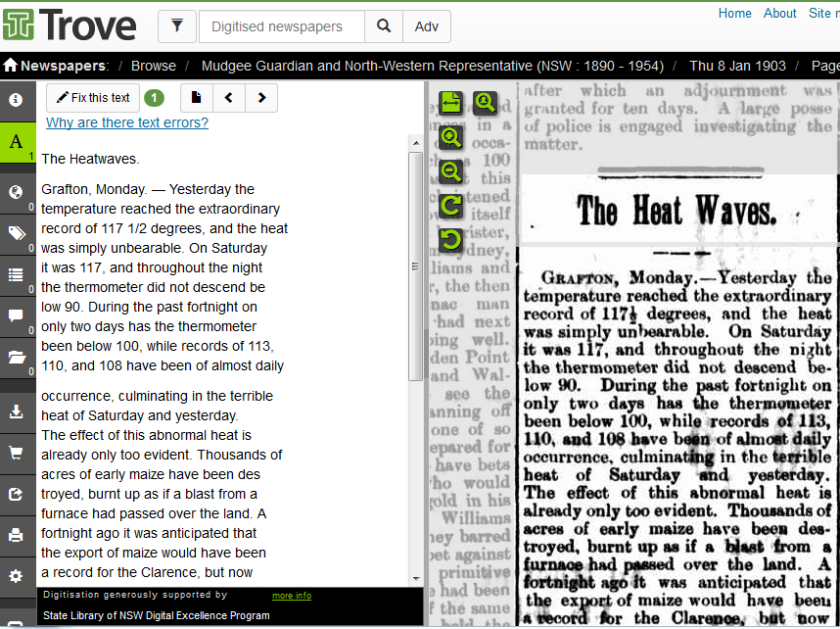Screen dimensions: 840x629
Task: Open the search filter dropdown
Action: 177,26
